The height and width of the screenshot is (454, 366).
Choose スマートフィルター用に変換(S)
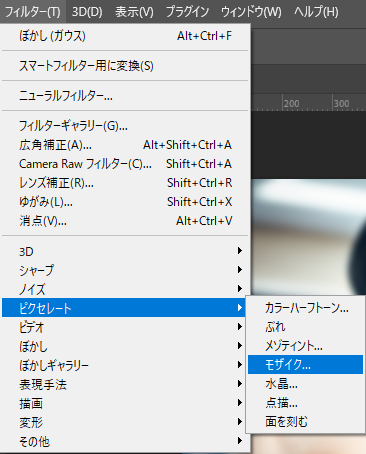125,66
